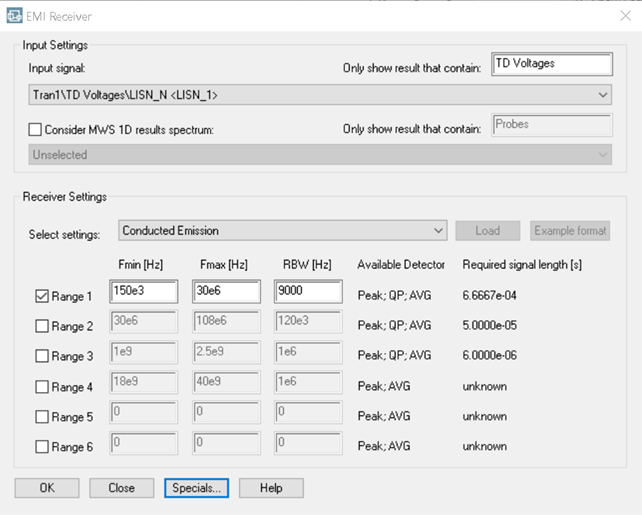Uncheck the Range 1 checkbox
The height and width of the screenshot is (515, 642).
tap(42, 296)
